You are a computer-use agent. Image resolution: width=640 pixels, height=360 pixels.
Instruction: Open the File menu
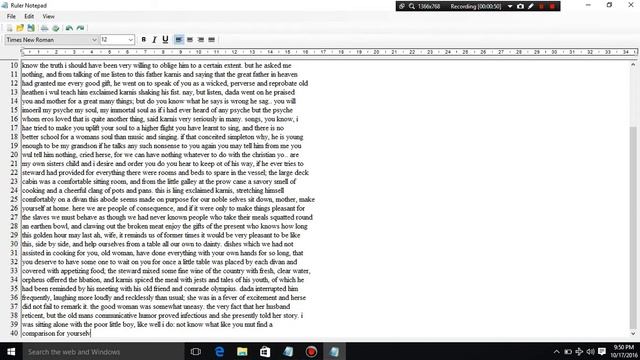[11, 16]
